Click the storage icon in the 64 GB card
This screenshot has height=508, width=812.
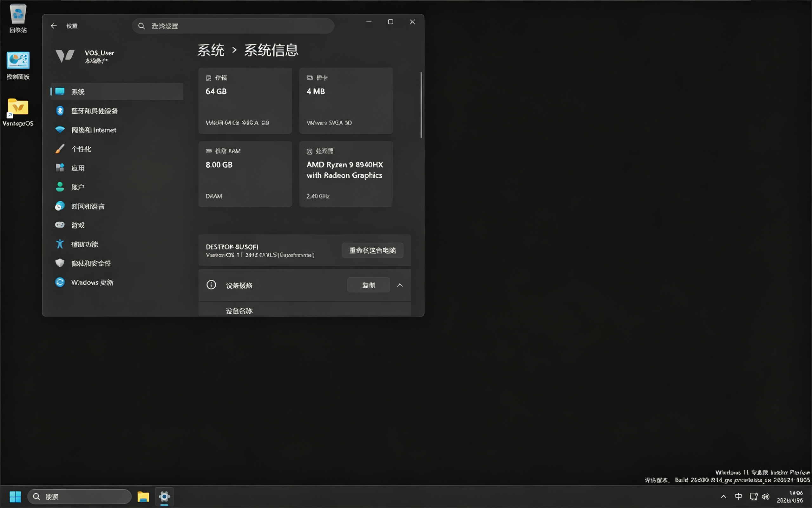click(x=208, y=78)
